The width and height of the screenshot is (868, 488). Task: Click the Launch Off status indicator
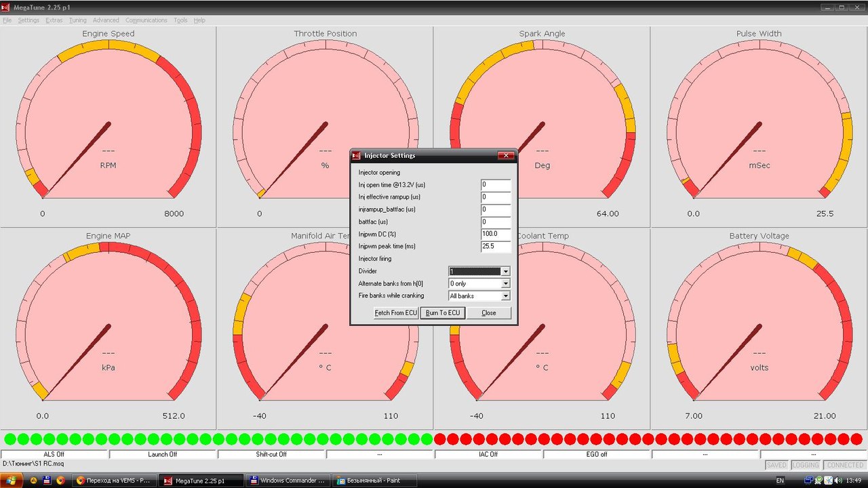point(163,454)
